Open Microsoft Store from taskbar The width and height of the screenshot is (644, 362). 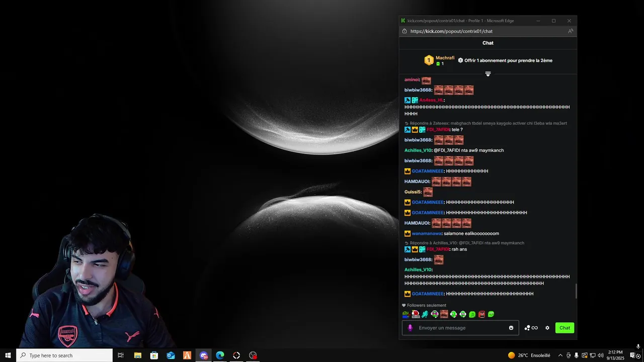pyautogui.click(x=154, y=355)
